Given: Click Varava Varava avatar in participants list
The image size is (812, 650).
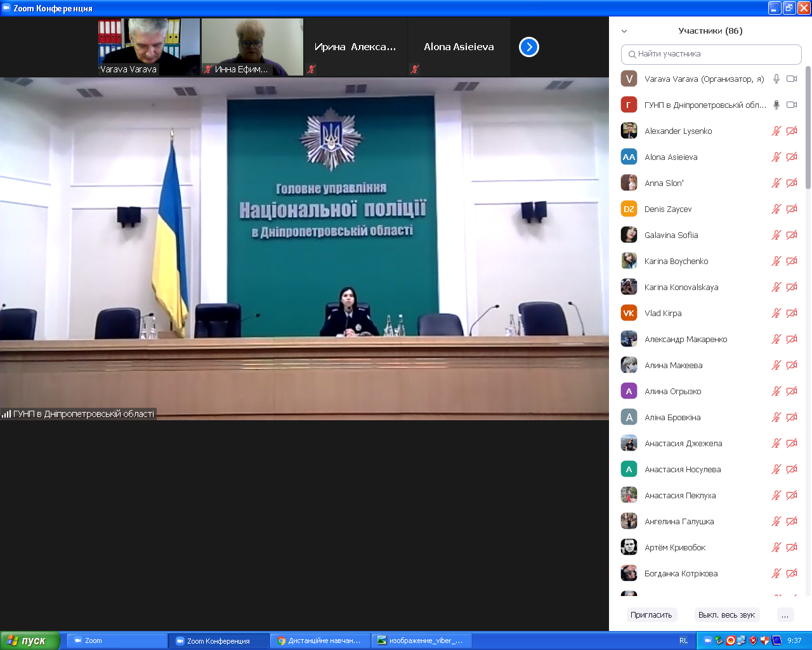Looking at the screenshot, I should [629, 79].
